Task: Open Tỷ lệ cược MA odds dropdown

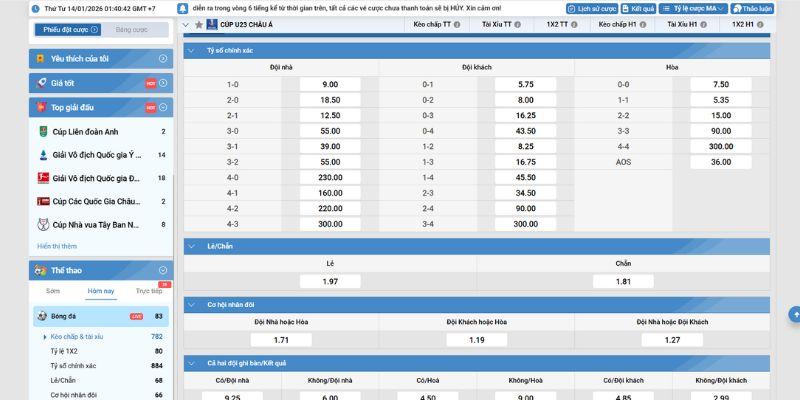Action: [693, 9]
